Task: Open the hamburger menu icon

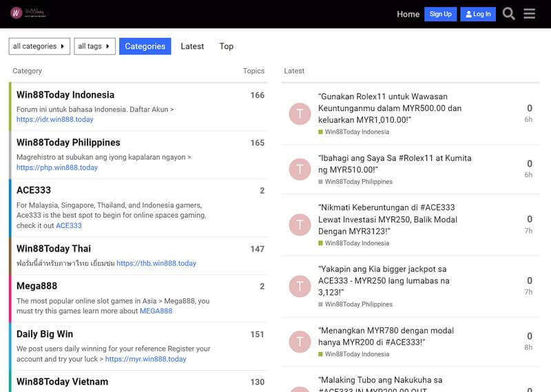Action: pyautogui.click(x=529, y=14)
